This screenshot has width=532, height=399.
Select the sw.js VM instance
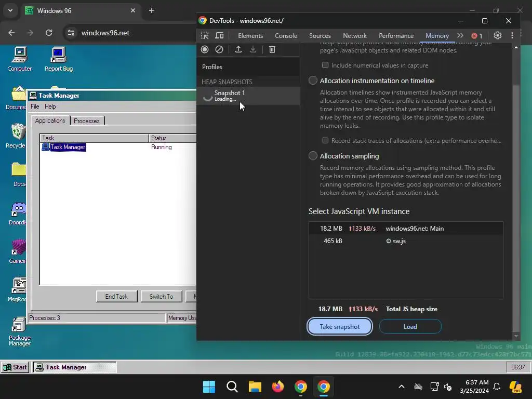pyautogui.click(x=406, y=241)
